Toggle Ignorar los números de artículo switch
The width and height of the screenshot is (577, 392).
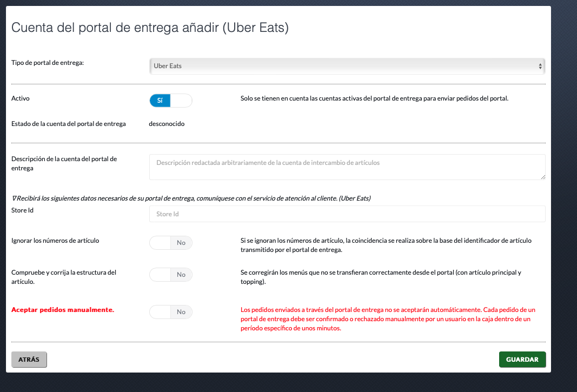click(x=171, y=243)
